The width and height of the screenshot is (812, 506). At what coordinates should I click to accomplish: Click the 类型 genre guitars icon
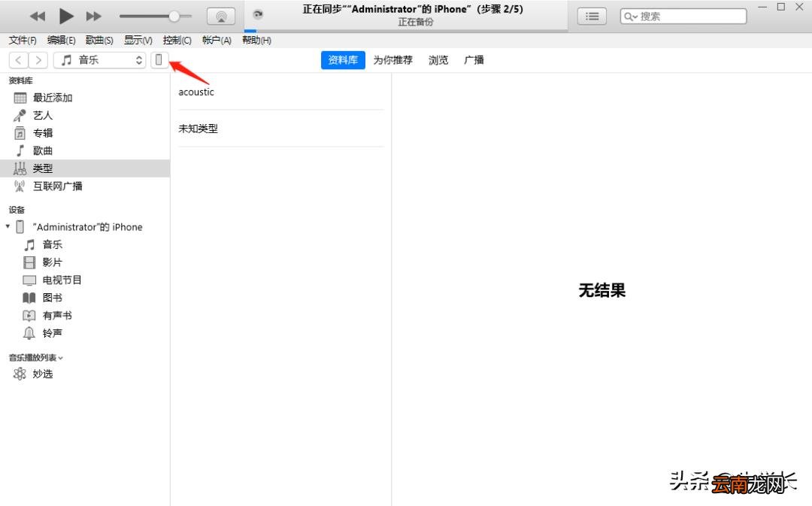point(20,168)
